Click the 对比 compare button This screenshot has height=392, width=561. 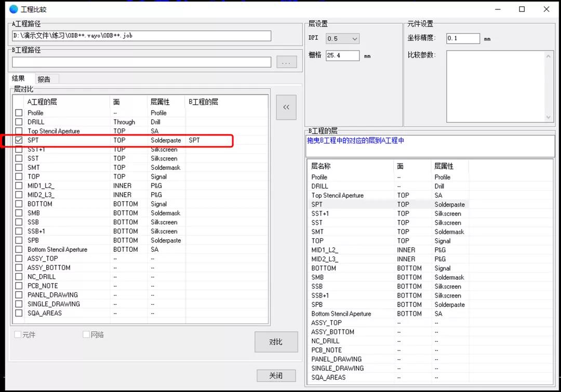point(276,342)
